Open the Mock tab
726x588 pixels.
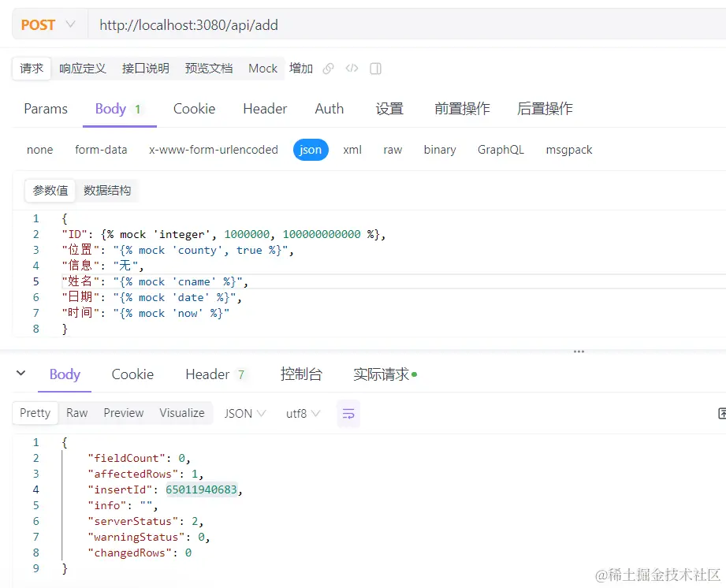[263, 69]
